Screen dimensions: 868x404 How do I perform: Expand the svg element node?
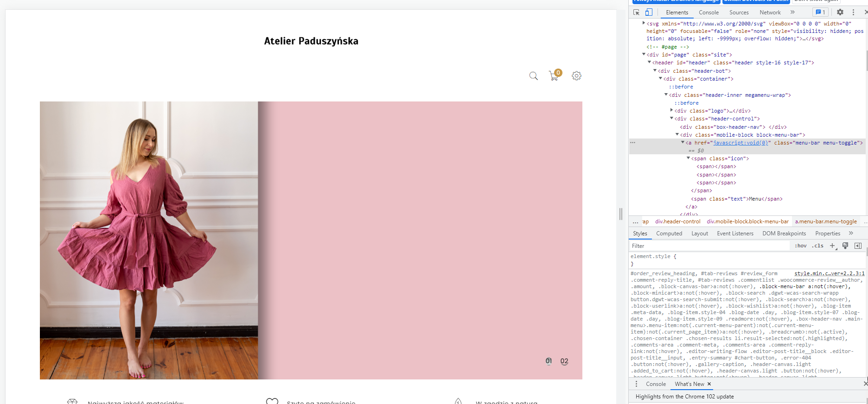(x=644, y=23)
